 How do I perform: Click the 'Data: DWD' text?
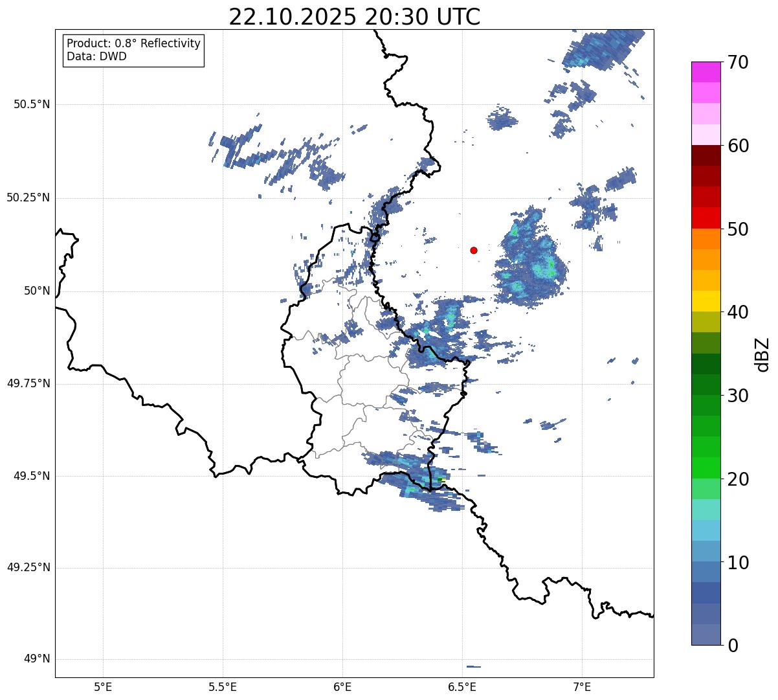point(96,56)
